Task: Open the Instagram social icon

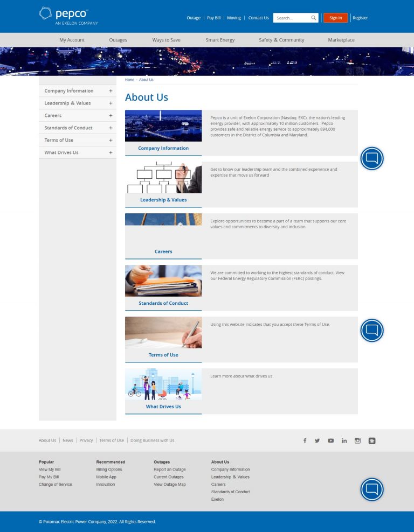Action: click(357, 440)
